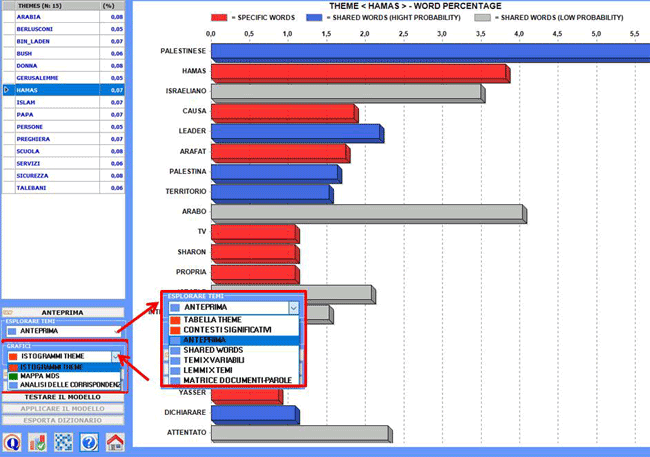
Task: Select the ARABIA theme row
Action: pos(63,17)
